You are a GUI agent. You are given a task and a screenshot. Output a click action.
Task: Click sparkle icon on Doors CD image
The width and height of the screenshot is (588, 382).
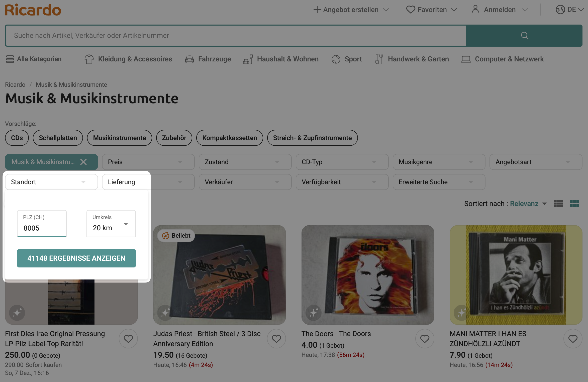pyautogui.click(x=313, y=313)
